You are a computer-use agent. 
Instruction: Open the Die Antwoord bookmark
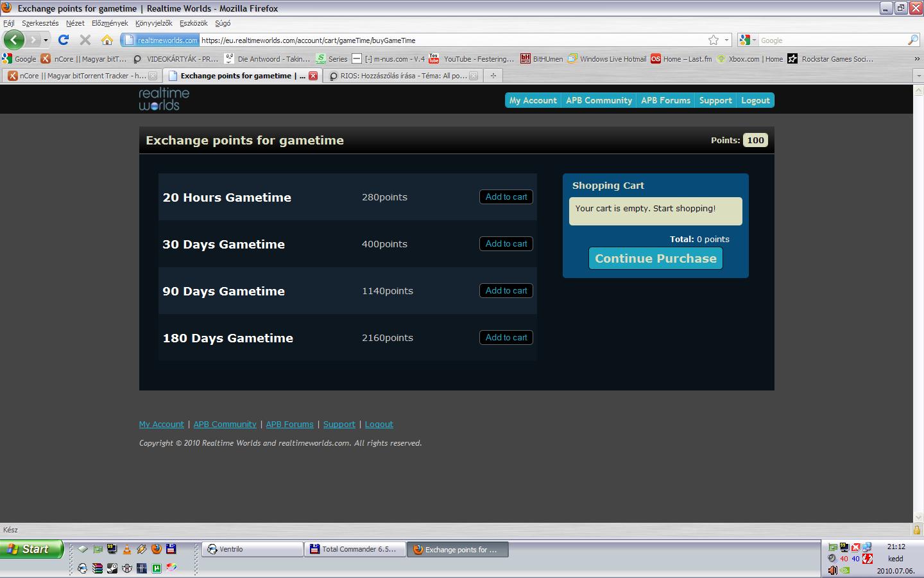(x=267, y=58)
